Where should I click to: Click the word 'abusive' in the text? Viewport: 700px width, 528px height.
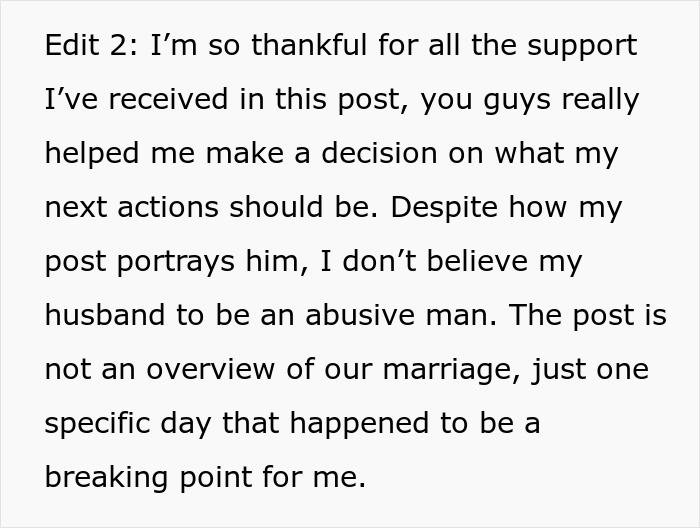361,315
